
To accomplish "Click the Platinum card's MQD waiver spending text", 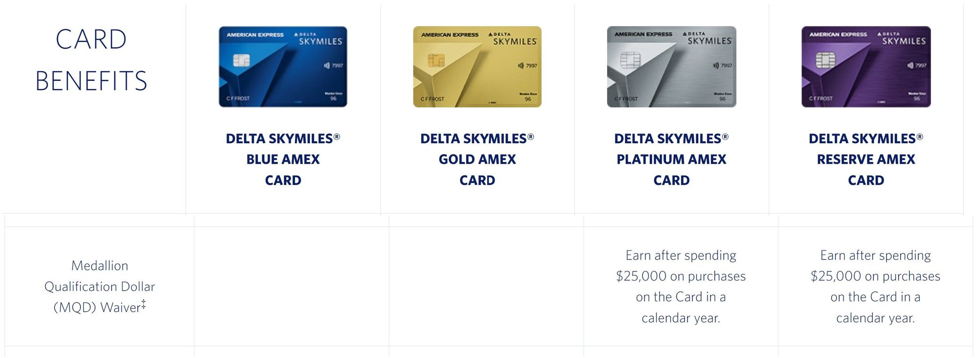I will click(x=681, y=286).
